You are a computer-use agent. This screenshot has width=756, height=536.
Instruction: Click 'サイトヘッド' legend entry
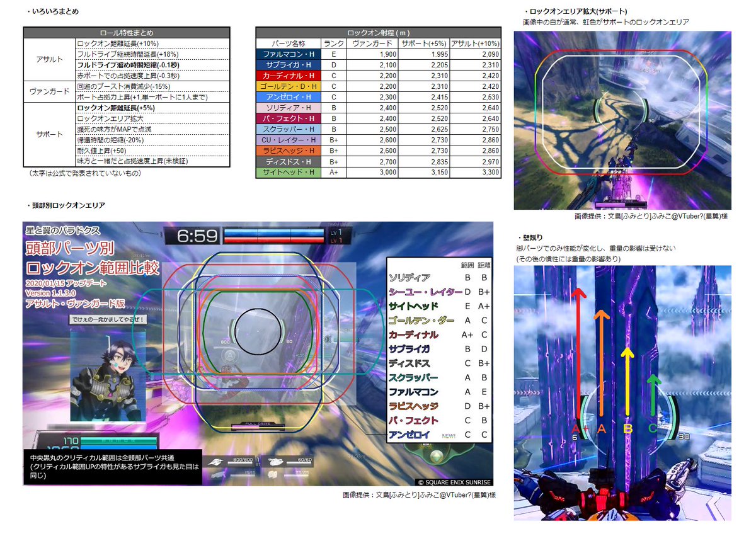[x=414, y=306]
